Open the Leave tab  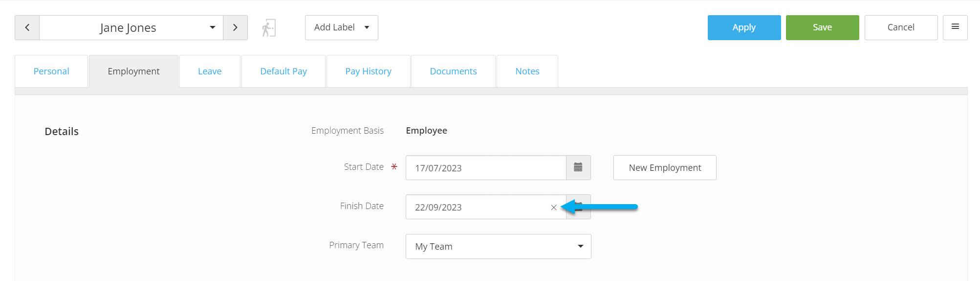coord(210,71)
